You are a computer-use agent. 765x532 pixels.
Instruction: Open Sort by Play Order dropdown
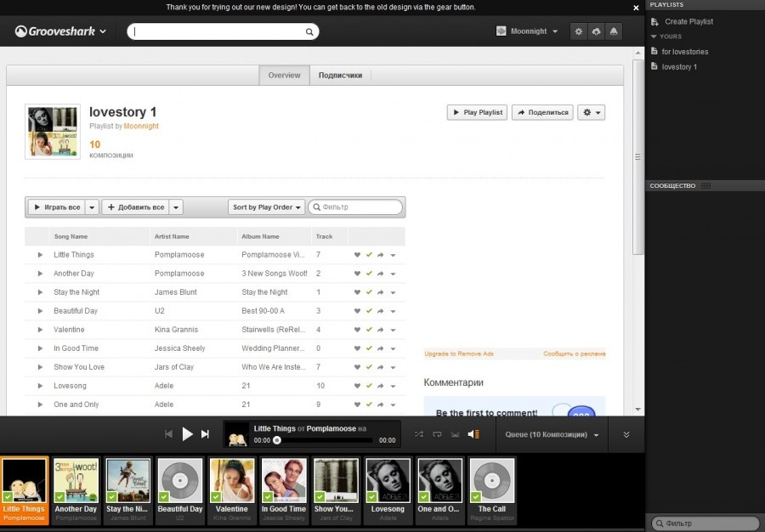tap(266, 207)
